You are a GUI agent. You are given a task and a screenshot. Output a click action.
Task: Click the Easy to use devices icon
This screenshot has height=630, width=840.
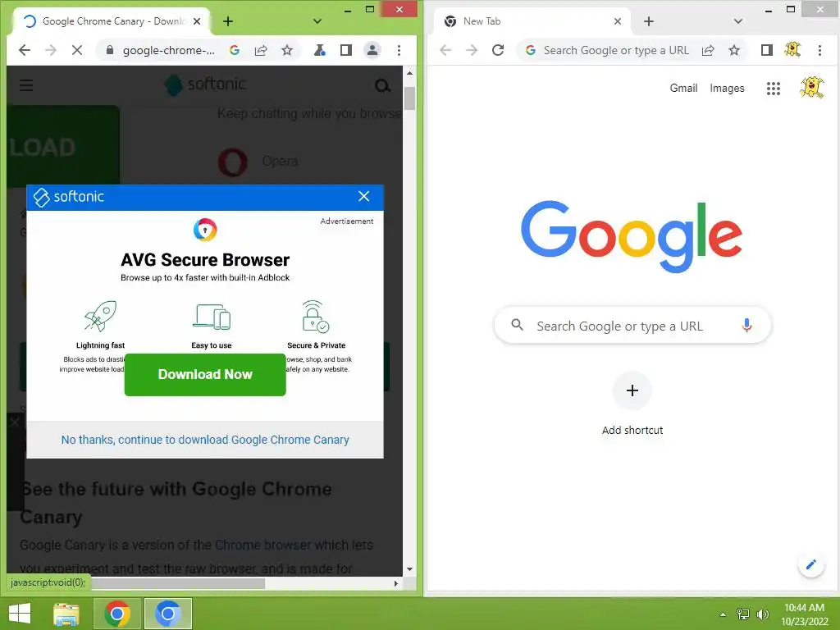(212, 317)
